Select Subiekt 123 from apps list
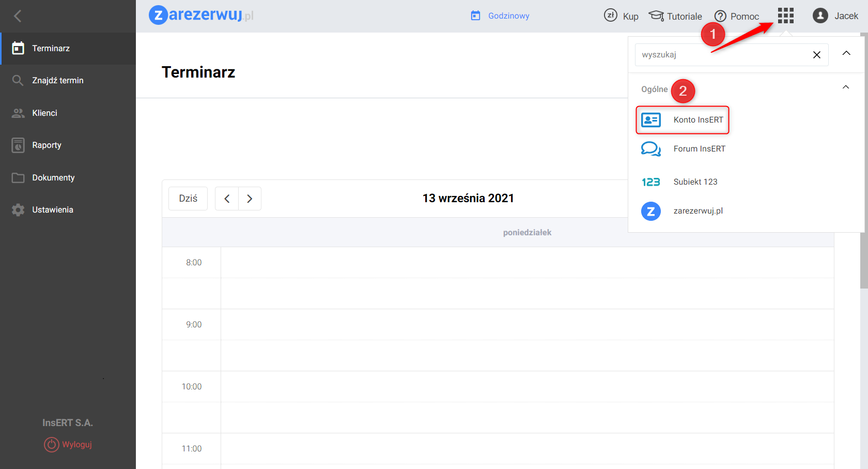 (695, 182)
